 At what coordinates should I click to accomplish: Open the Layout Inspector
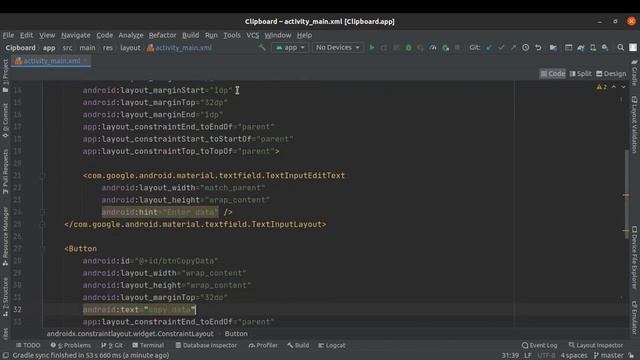point(596,345)
